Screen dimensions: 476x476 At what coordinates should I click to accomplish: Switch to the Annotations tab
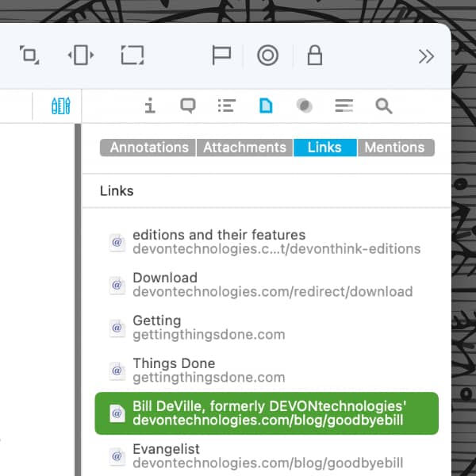[x=148, y=148]
